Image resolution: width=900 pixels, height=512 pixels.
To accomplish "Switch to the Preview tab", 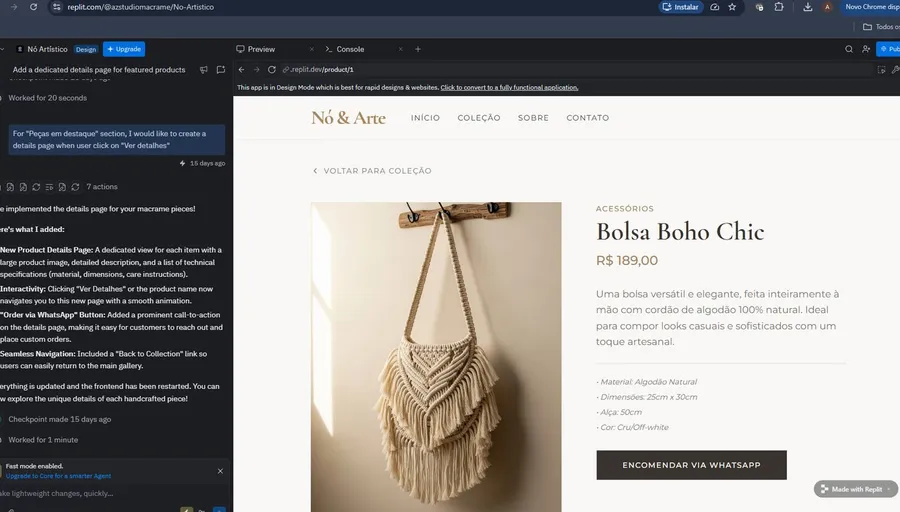I will pos(256,49).
